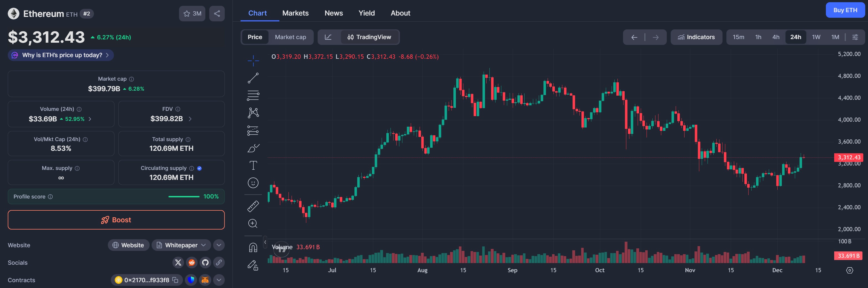Select the 1W timeframe interval

point(816,37)
